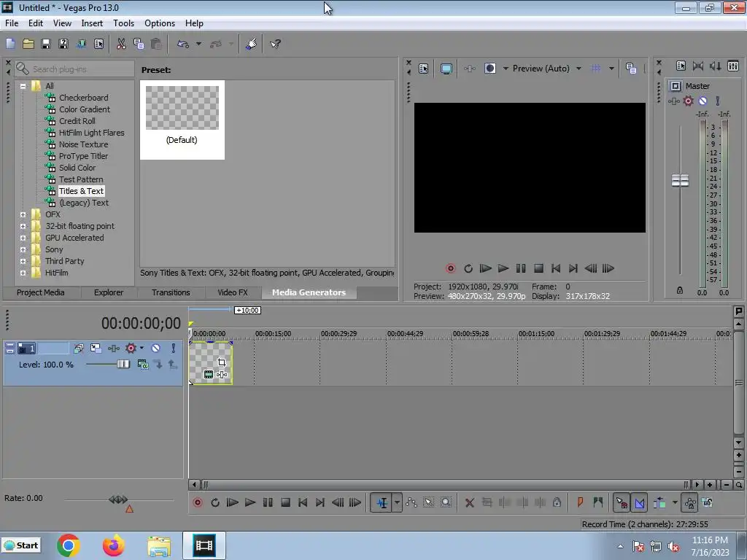Expand the GPU Accelerated folder
Image resolution: width=747 pixels, height=560 pixels.
pos(23,238)
